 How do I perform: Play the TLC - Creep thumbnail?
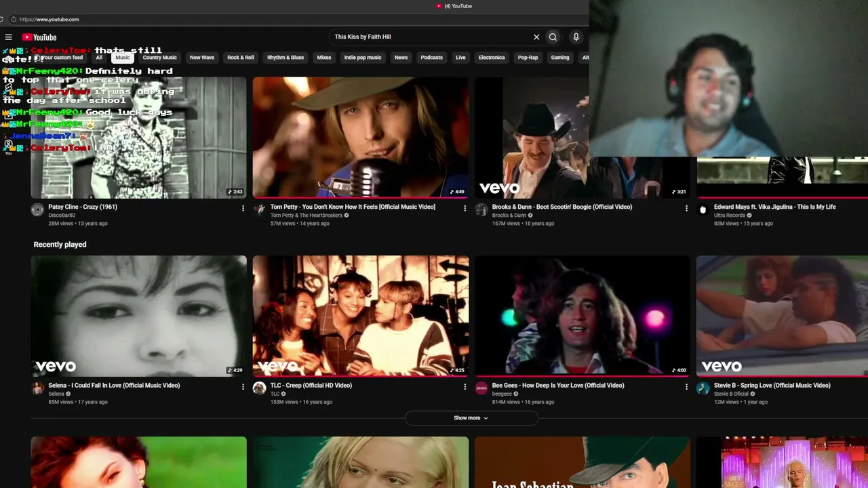pyautogui.click(x=360, y=316)
